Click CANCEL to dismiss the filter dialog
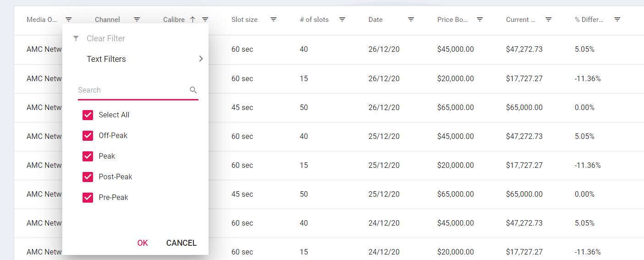644x260 pixels. click(181, 243)
